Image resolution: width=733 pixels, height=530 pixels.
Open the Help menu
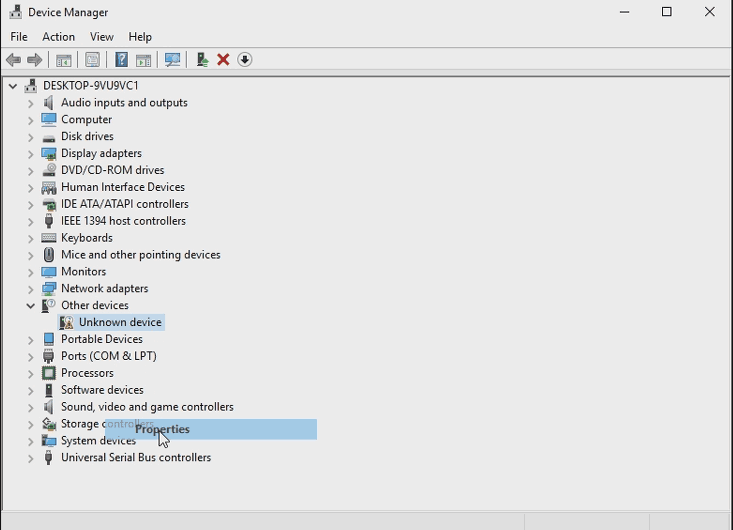(x=140, y=36)
